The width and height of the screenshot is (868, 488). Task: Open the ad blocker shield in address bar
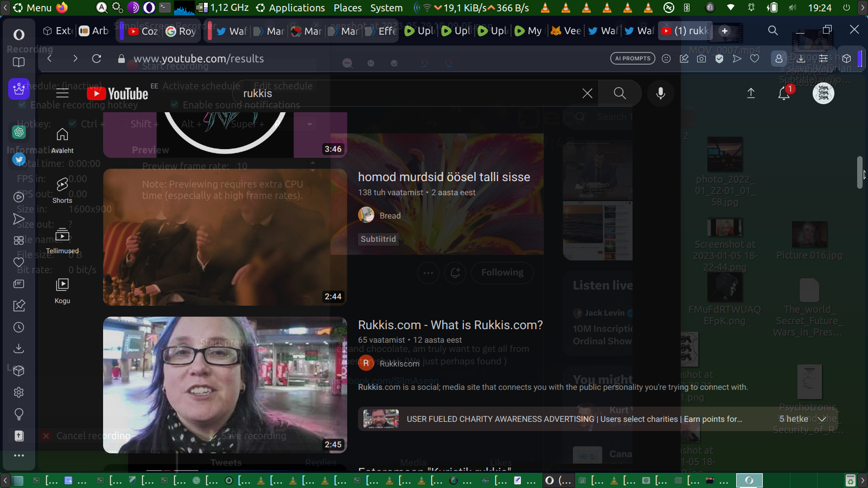(719, 59)
